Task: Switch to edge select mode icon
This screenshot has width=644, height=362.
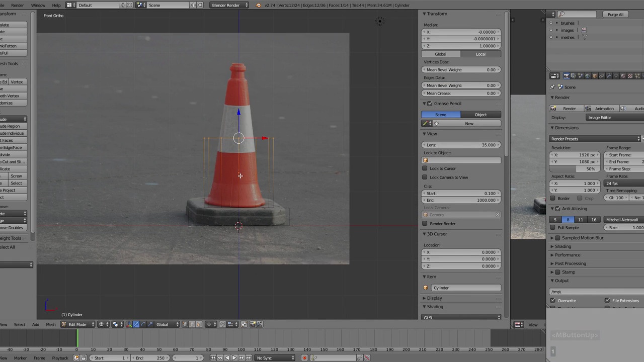Action: coord(192,324)
